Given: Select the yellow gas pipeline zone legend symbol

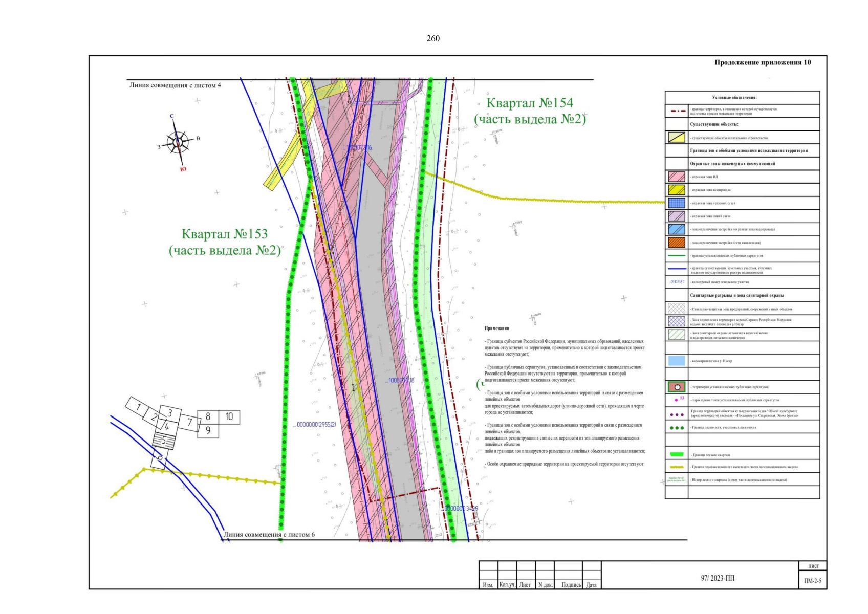Looking at the screenshot, I should (x=676, y=190).
